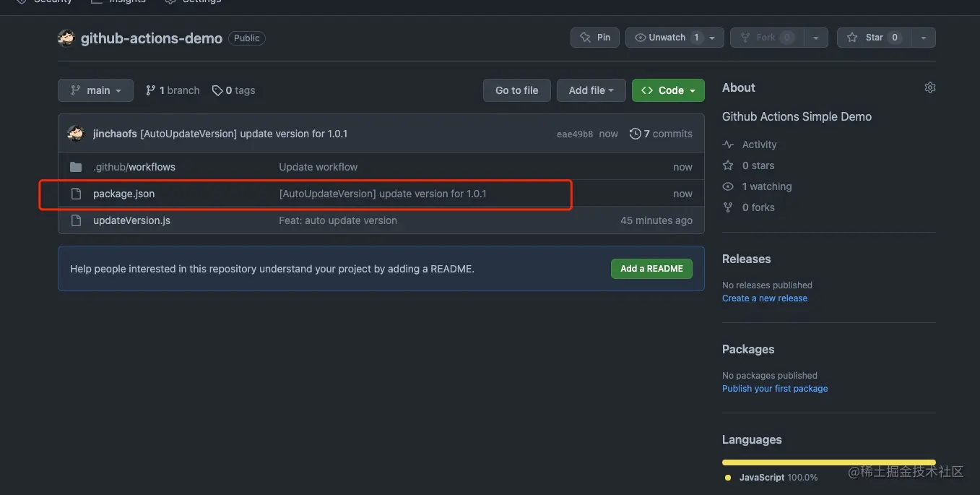Expand the Fork options dropdown arrow

point(815,38)
